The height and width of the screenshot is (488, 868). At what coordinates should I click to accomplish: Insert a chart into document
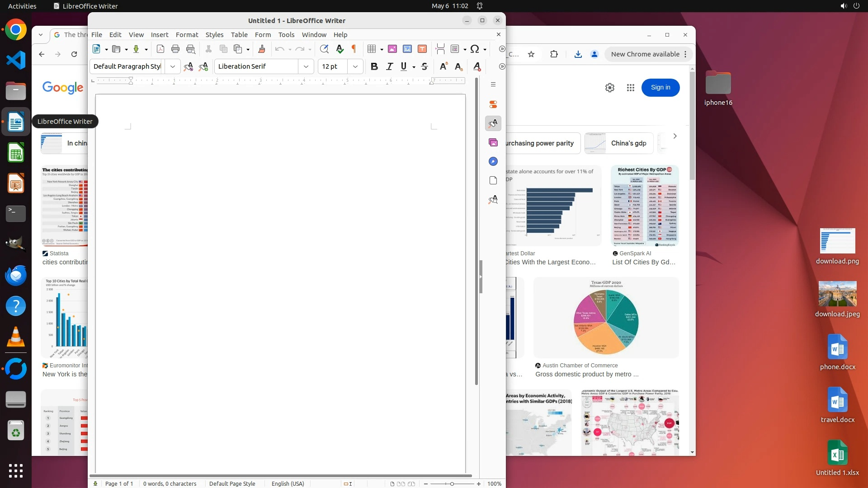click(x=407, y=49)
